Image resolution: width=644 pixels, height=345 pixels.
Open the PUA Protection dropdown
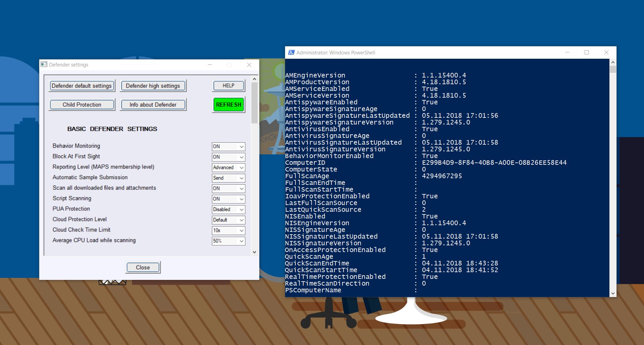228,209
